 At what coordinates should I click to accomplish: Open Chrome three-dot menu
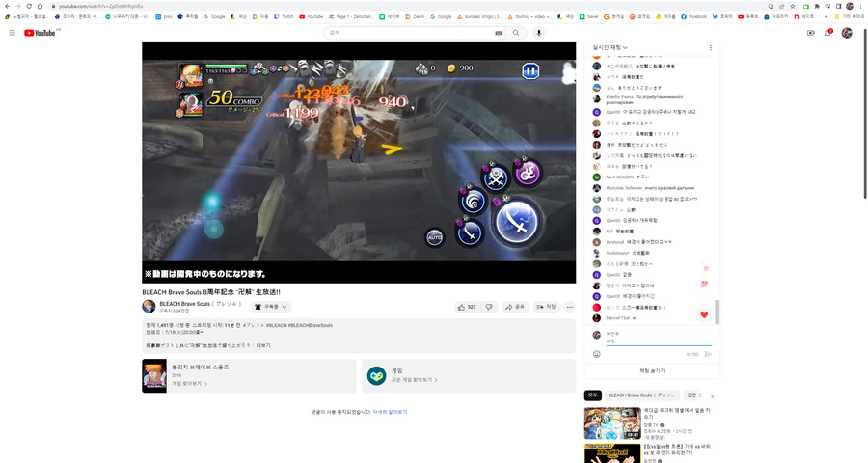point(861,6)
